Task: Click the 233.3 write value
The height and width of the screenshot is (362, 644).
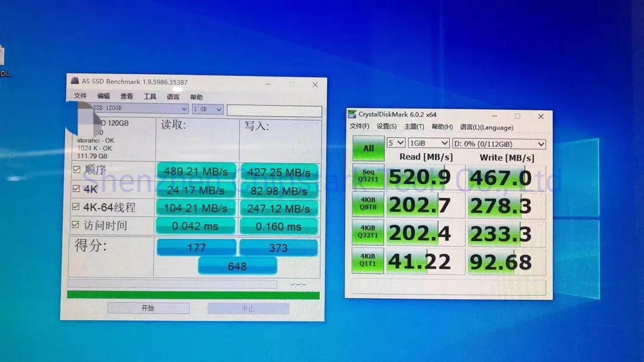Action: click(506, 233)
